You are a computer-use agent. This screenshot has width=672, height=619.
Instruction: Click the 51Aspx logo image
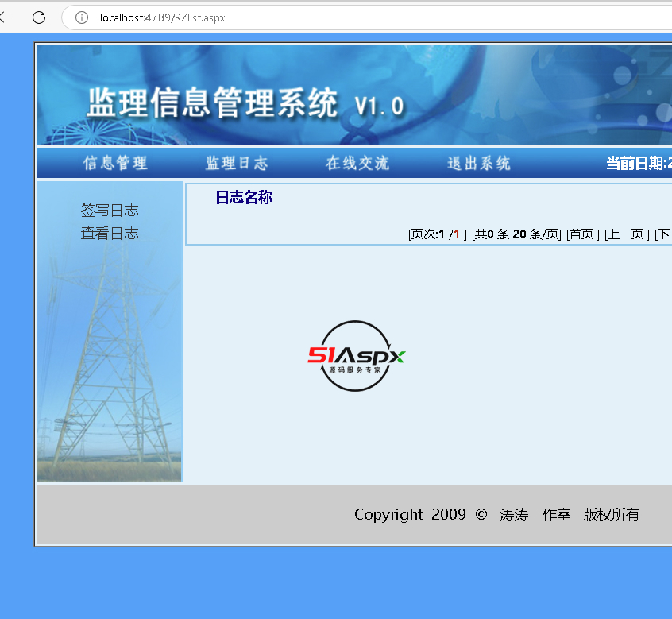point(357,356)
